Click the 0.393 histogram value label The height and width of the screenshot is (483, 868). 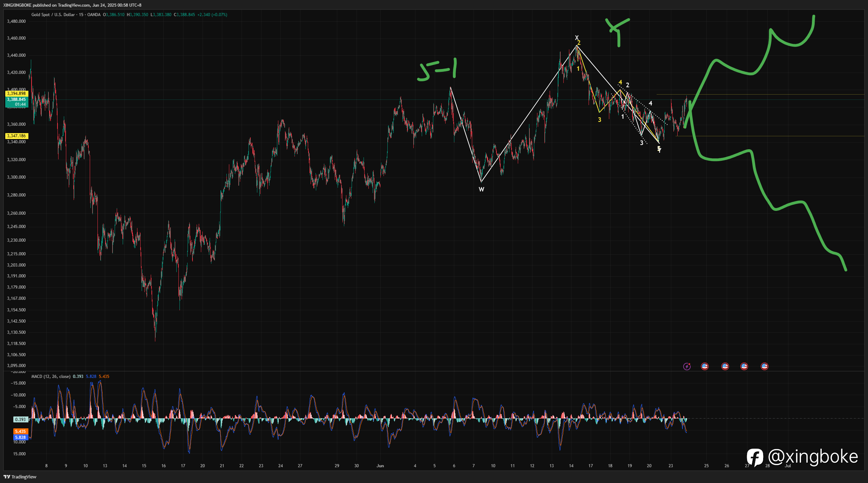click(20, 420)
